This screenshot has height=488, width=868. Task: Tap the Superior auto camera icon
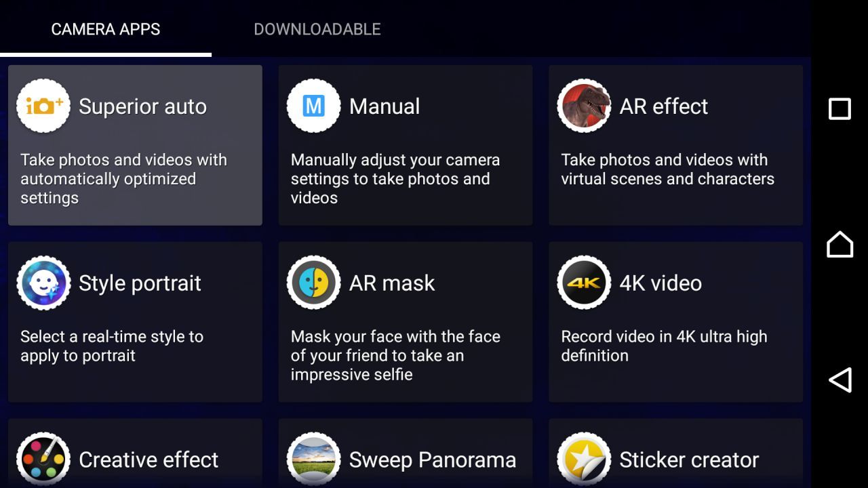(x=43, y=106)
